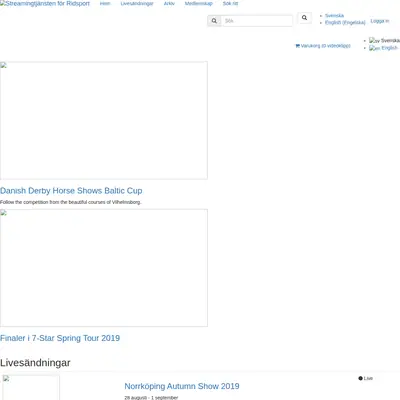Viewport: 400px width, 400px height.
Task: Click the sv flag icon beside Svenska
Action: point(374,41)
